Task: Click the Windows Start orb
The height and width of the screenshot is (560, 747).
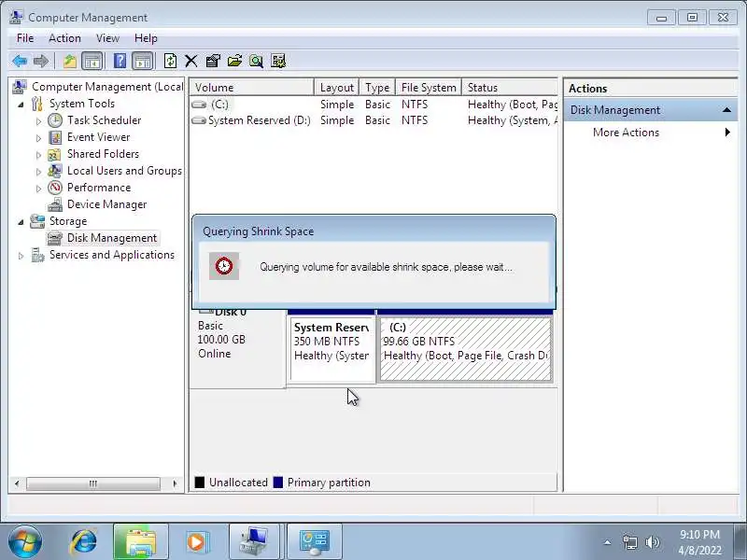Action: 25,541
